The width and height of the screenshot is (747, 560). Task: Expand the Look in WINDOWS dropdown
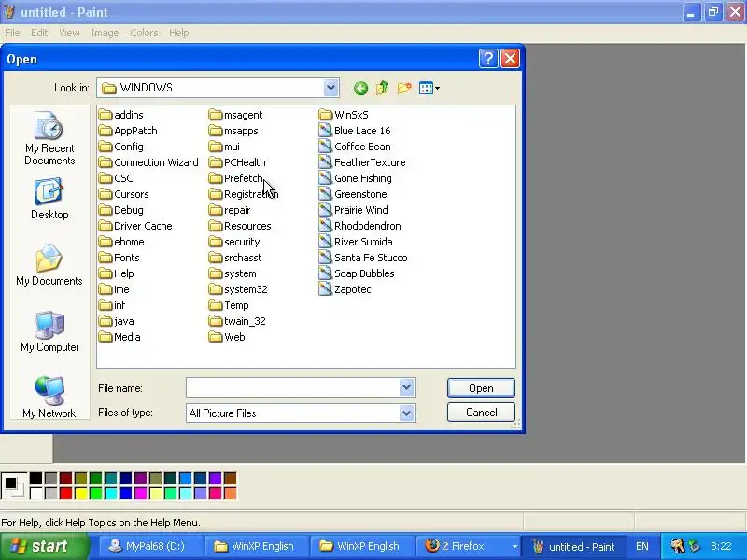click(x=331, y=88)
